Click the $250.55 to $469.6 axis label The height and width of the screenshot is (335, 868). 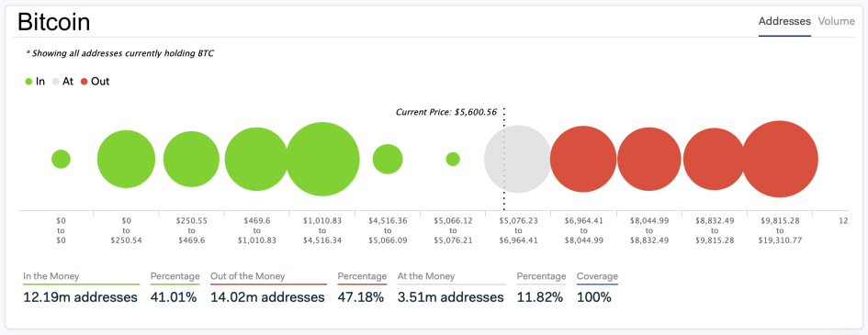pyautogui.click(x=192, y=230)
